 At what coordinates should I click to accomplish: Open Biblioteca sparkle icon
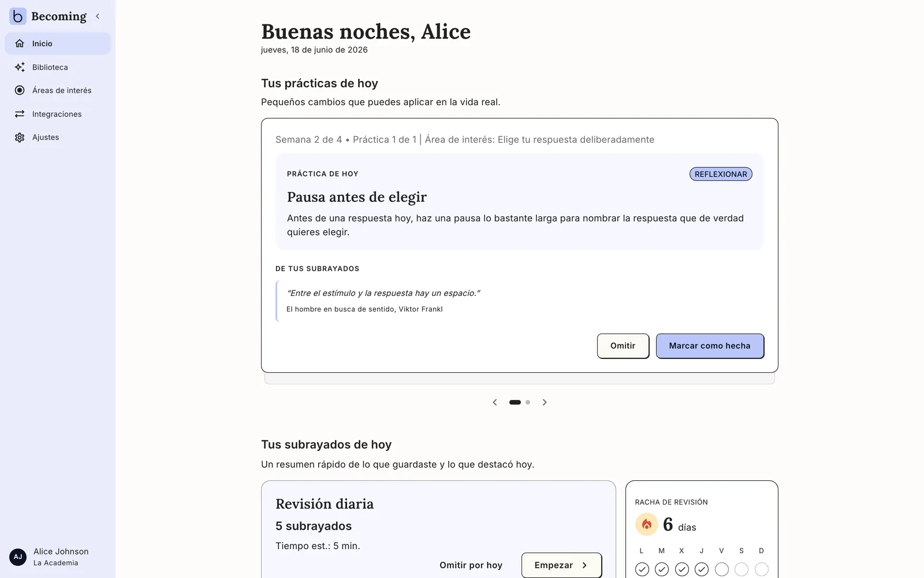pos(20,67)
